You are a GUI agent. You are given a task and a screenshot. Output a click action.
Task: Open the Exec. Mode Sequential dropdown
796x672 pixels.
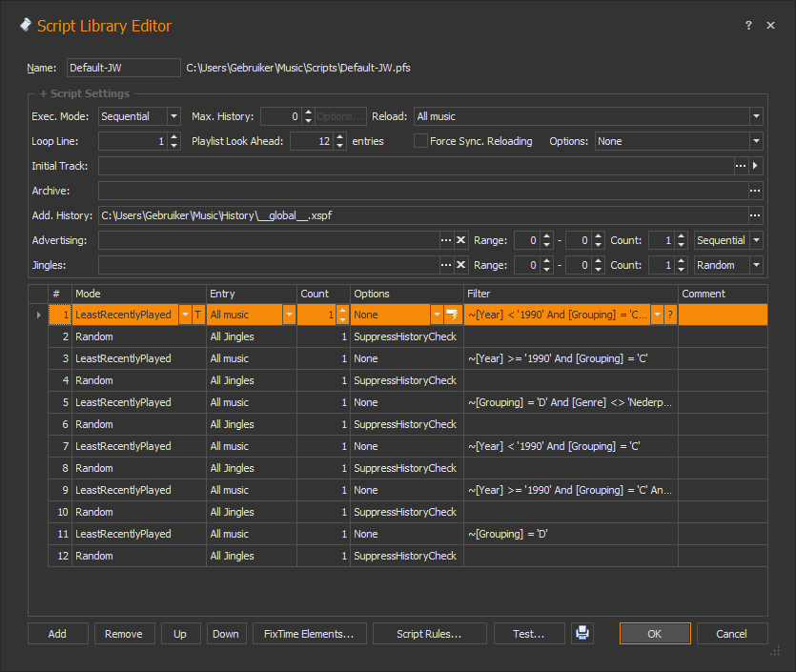[x=173, y=116]
